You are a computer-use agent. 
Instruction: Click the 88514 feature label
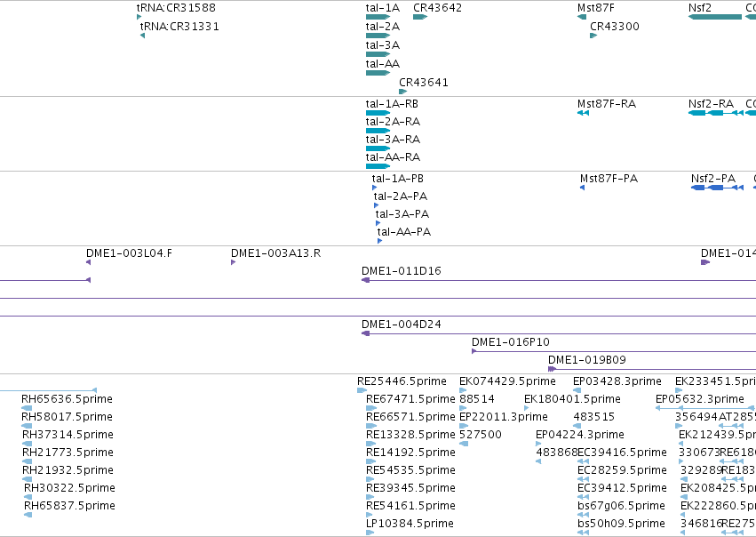pyautogui.click(x=477, y=399)
